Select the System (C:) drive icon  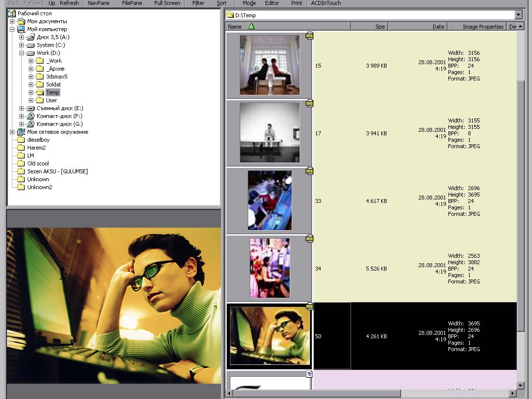pyautogui.click(x=31, y=45)
